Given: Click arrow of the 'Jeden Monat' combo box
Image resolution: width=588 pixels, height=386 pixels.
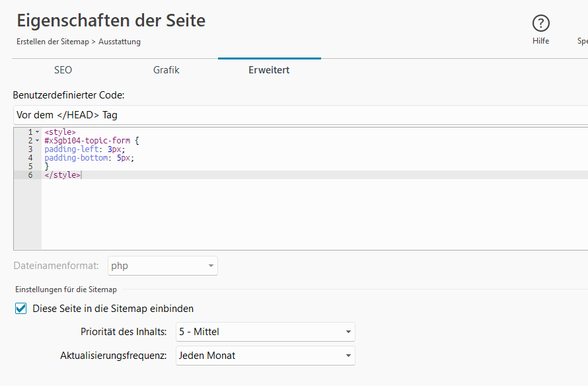Looking at the screenshot, I should pyautogui.click(x=348, y=356).
